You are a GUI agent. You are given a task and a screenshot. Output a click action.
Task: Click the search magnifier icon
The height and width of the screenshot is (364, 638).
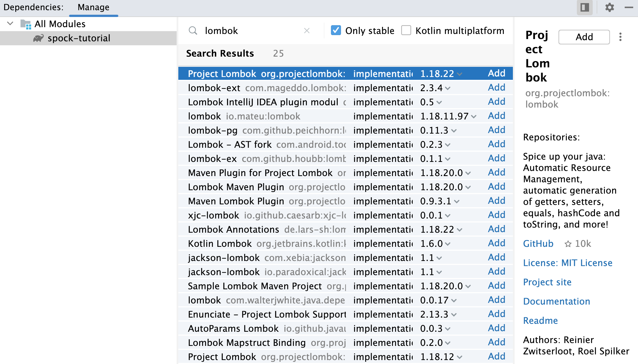193,31
